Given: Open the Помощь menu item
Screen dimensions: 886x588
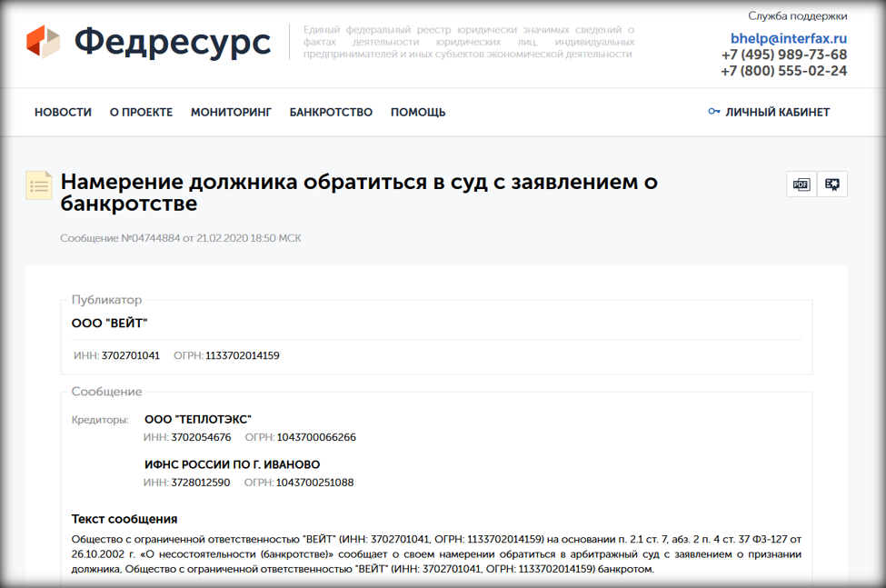Looking at the screenshot, I should [418, 112].
